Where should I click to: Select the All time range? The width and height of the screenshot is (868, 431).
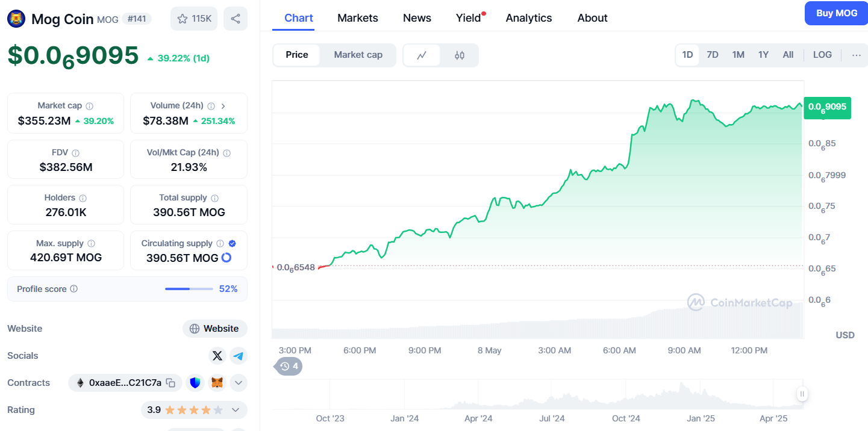pyautogui.click(x=788, y=55)
